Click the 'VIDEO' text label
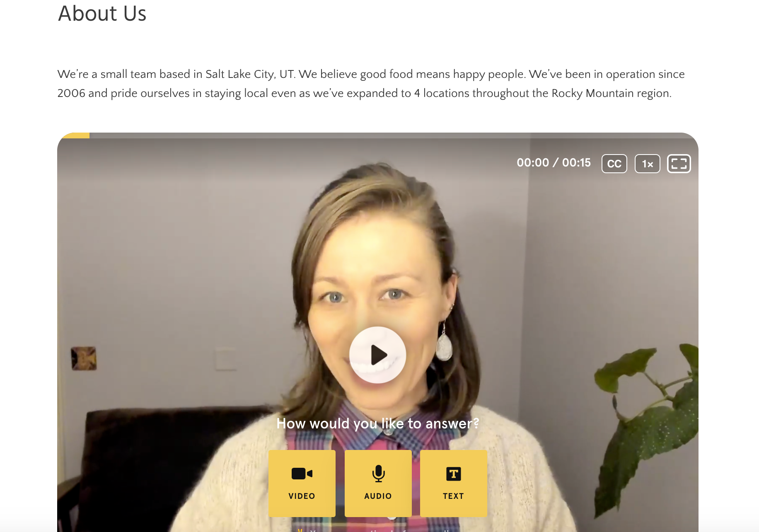 coord(302,496)
